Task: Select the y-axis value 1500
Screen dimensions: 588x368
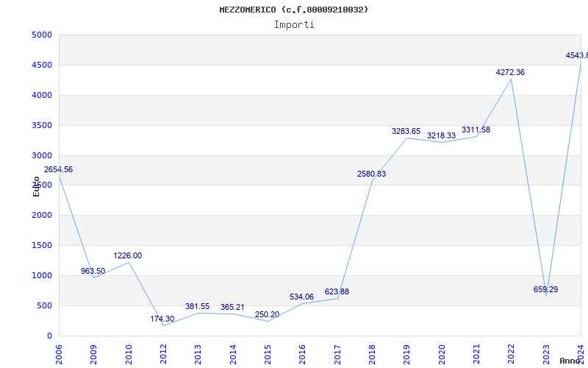Action: pyautogui.click(x=42, y=246)
